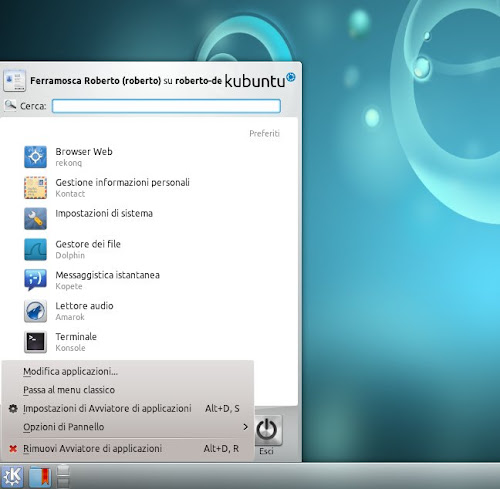Click red X icon beside Rimuovi Avviatore

[13, 449]
